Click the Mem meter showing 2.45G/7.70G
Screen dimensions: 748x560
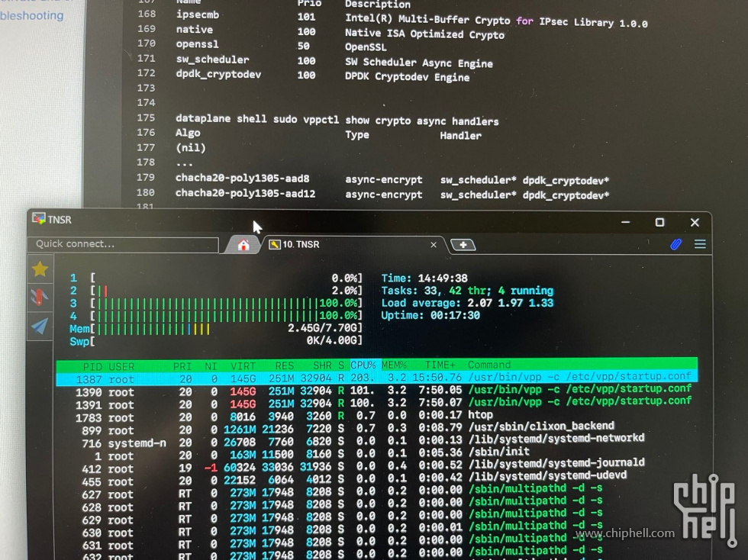click(x=216, y=328)
